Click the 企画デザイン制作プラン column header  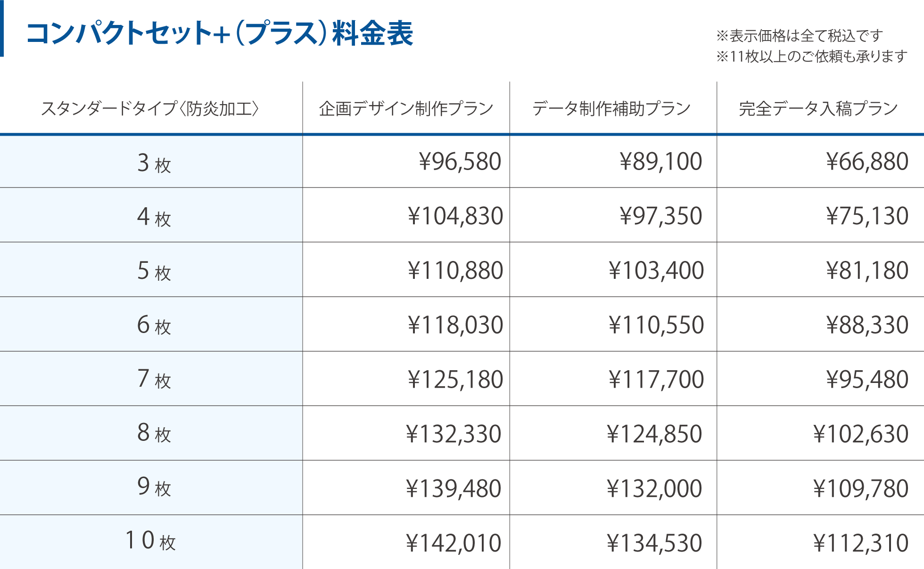coord(406,109)
